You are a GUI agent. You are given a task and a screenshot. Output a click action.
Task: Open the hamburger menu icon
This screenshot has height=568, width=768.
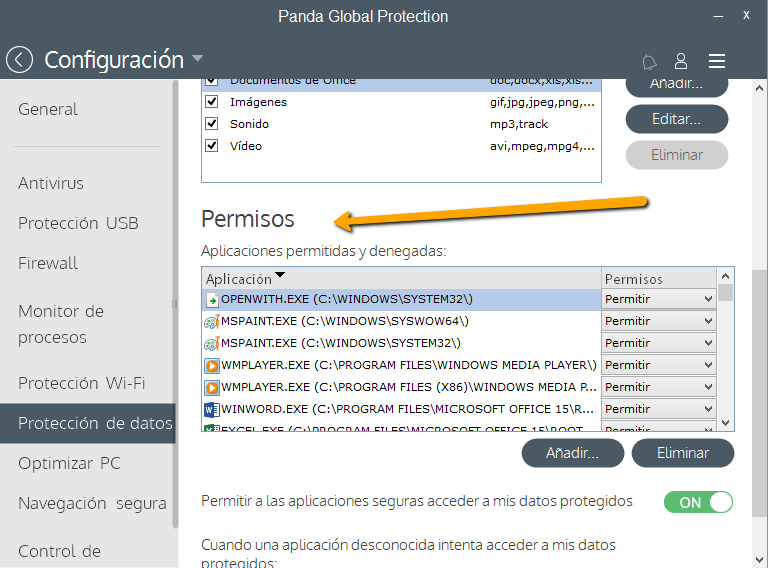[717, 61]
